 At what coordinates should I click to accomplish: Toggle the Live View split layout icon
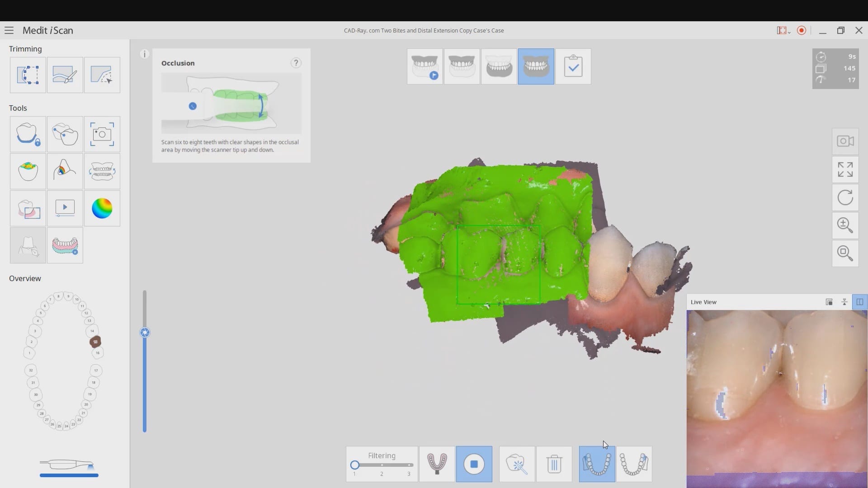coord(859,302)
